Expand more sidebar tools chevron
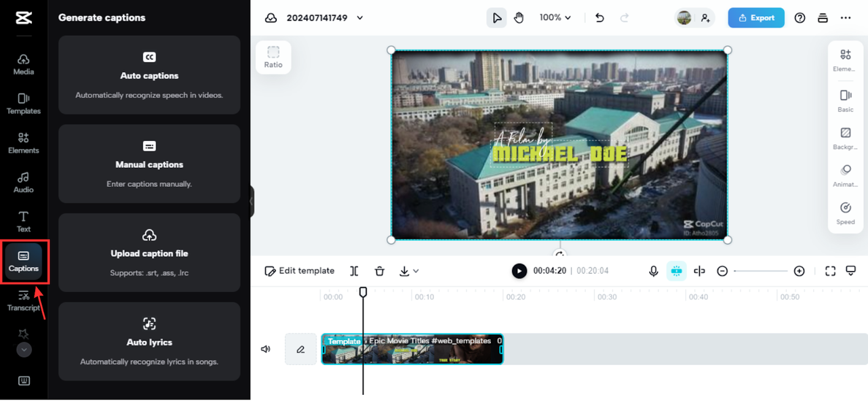868x403 pixels. point(24,349)
